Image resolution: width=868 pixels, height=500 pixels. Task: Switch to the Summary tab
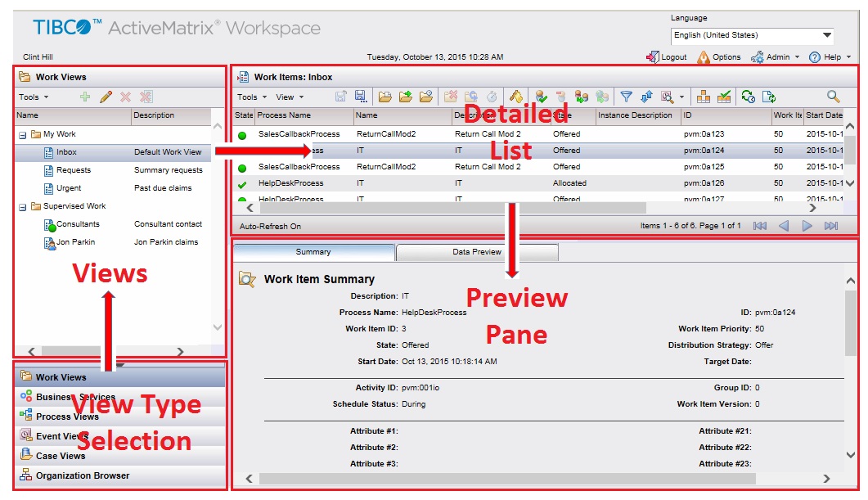click(313, 252)
